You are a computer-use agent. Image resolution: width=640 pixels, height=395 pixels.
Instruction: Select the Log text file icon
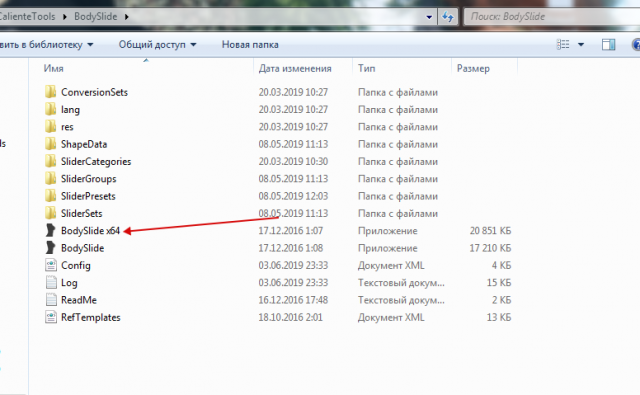coord(51,282)
